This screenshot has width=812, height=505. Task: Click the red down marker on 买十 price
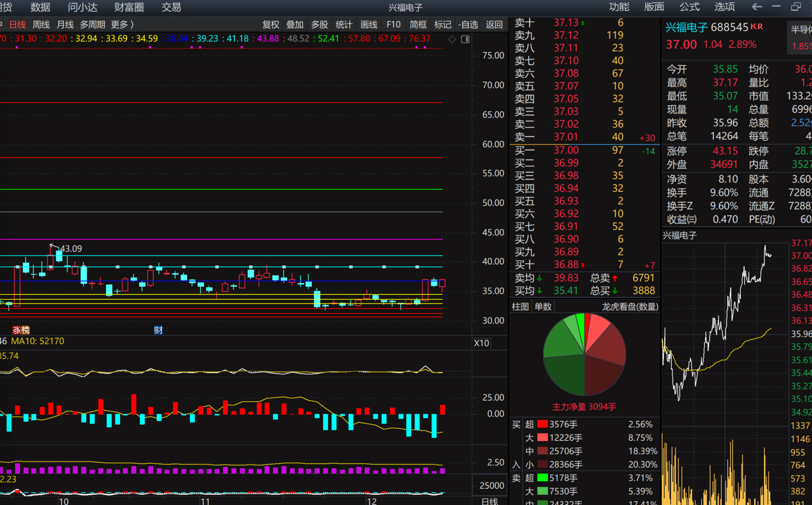tap(583, 265)
